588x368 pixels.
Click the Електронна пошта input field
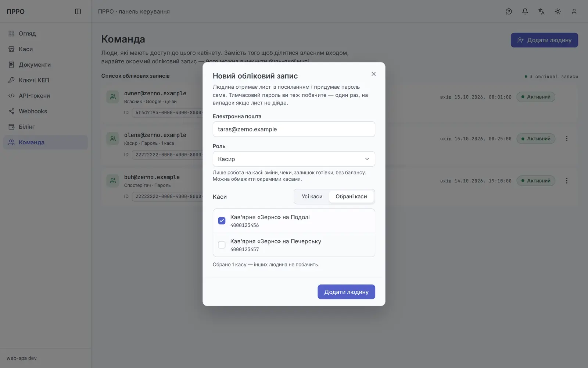click(x=294, y=129)
